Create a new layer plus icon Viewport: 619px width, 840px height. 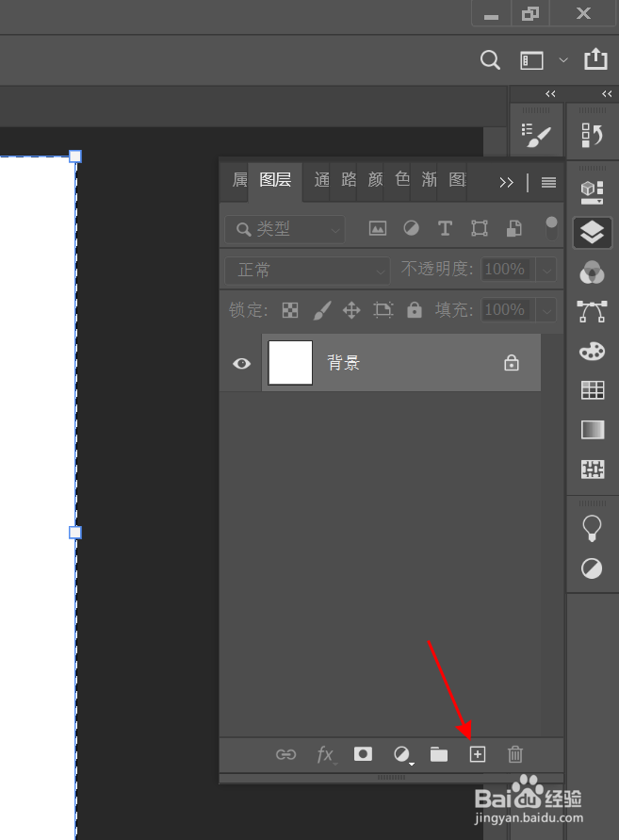477,755
